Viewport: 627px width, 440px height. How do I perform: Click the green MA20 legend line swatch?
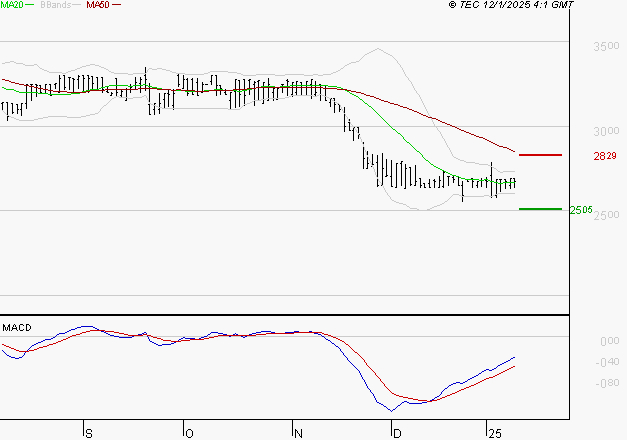tap(30, 6)
